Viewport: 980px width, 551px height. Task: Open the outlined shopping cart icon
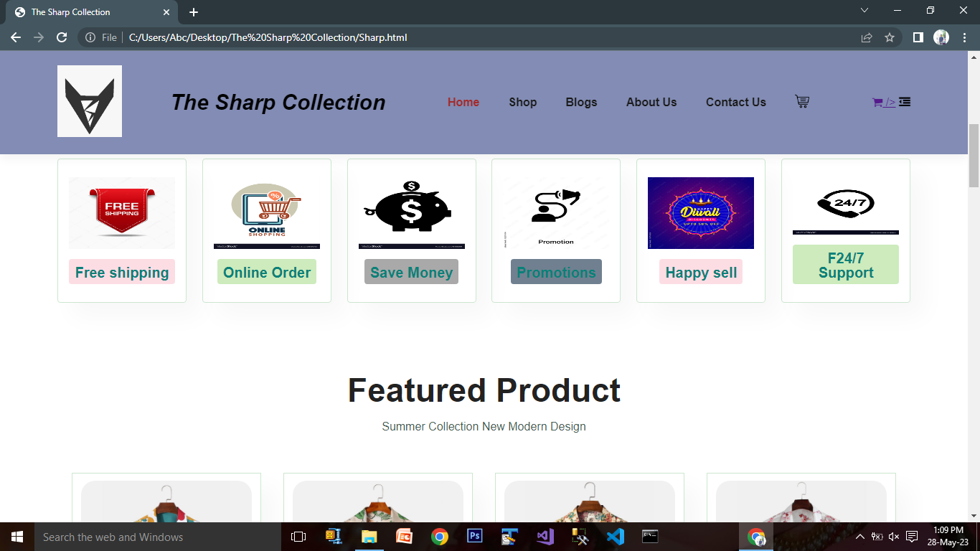tap(802, 102)
